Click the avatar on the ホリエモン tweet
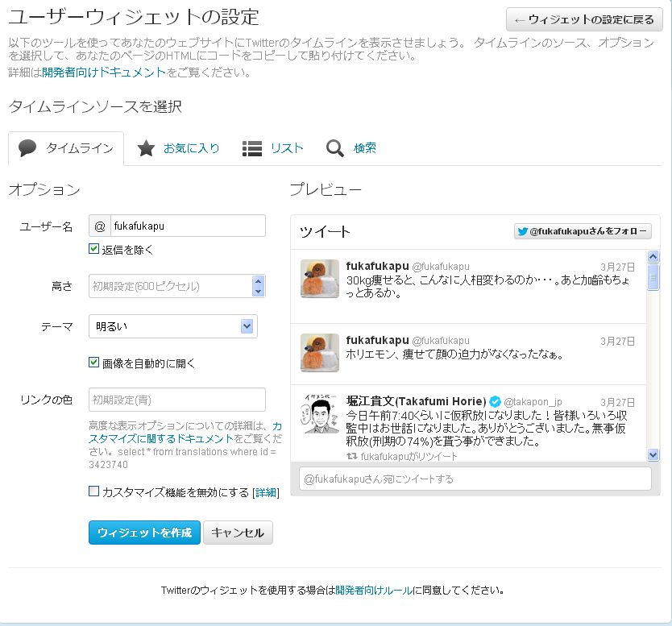The width and height of the screenshot is (672, 626). click(320, 353)
